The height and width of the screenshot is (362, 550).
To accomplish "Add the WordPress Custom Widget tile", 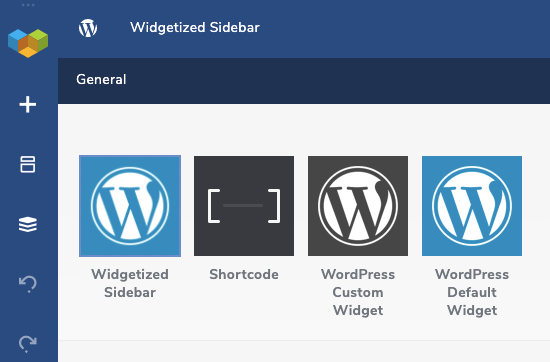I will click(358, 206).
